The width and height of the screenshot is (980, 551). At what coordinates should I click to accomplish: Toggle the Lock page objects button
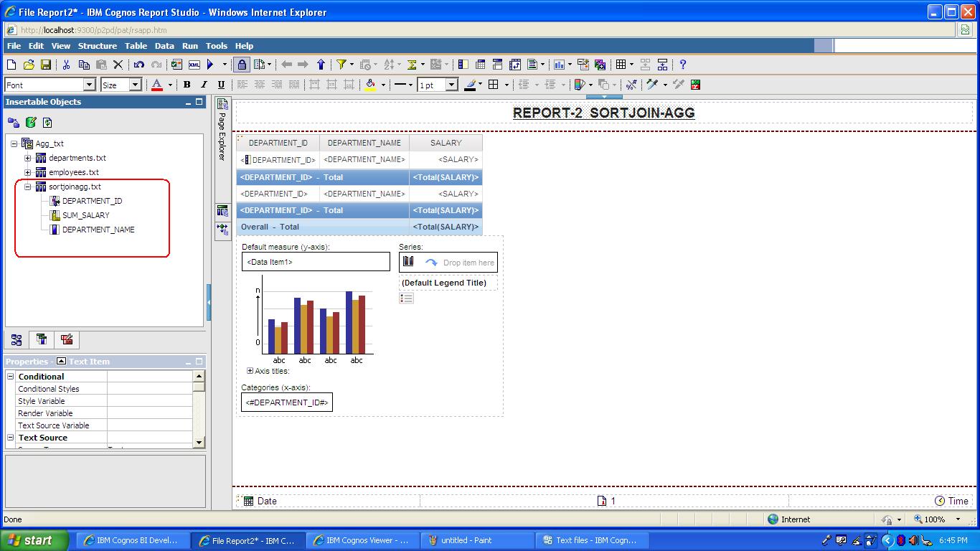(x=242, y=65)
